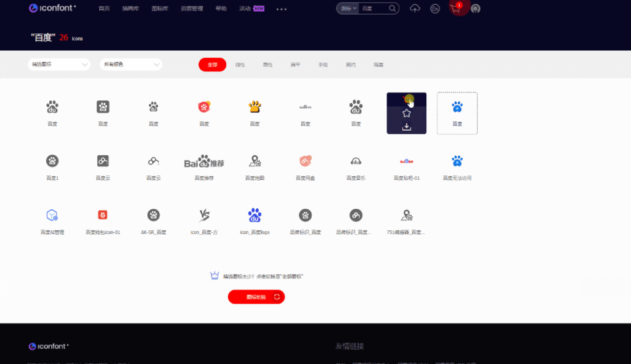
Task: Switch language with the En icon
Action: pos(435,9)
